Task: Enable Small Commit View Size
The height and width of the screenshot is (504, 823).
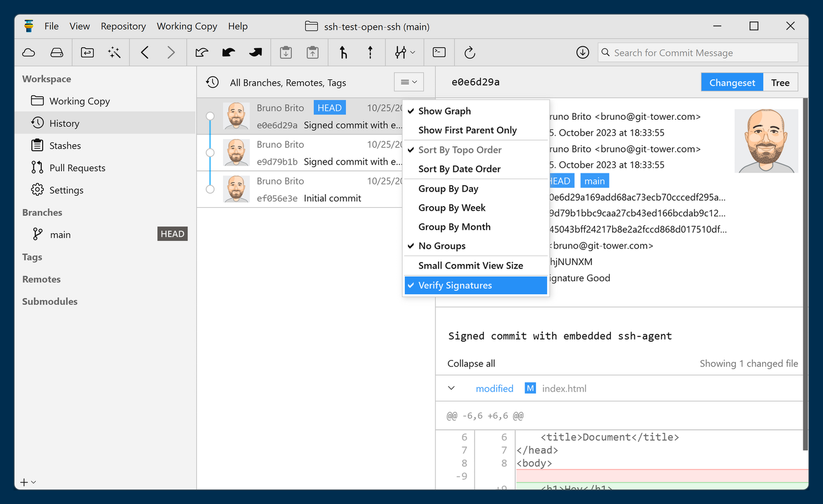Action: [x=470, y=266]
